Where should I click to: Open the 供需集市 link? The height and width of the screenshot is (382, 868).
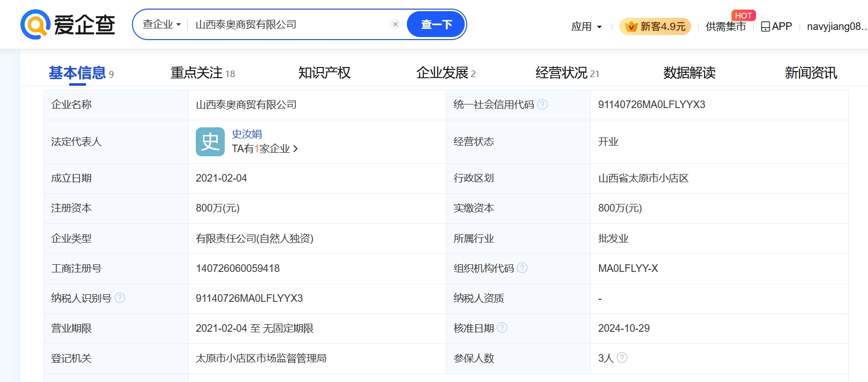click(726, 26)
